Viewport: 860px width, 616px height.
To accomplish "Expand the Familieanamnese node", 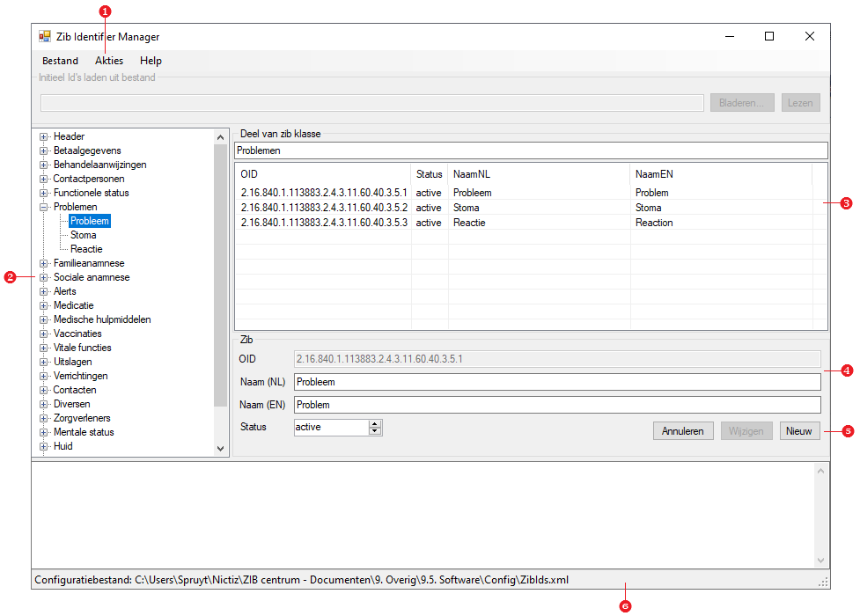I will (43, 263).
